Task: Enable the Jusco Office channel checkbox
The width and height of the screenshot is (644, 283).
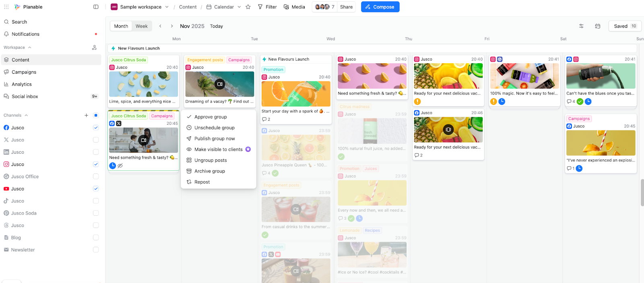Action: (96, 176)
